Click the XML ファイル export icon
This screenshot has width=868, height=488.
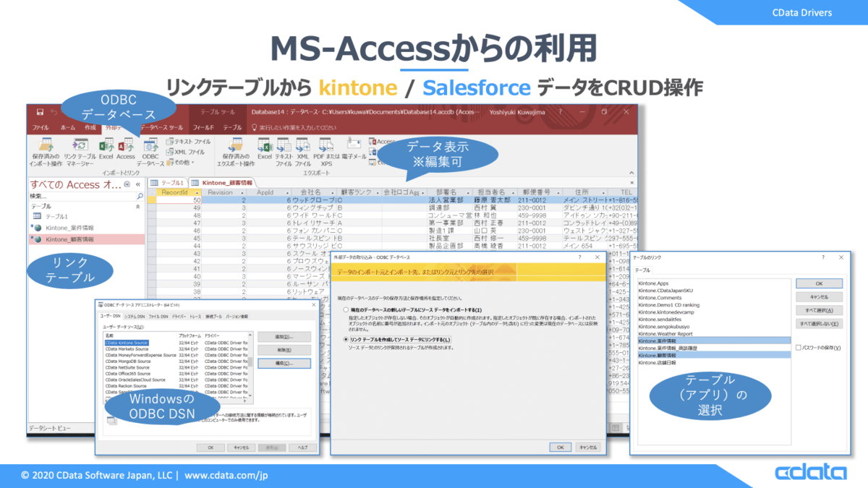(x=302, y=145)
